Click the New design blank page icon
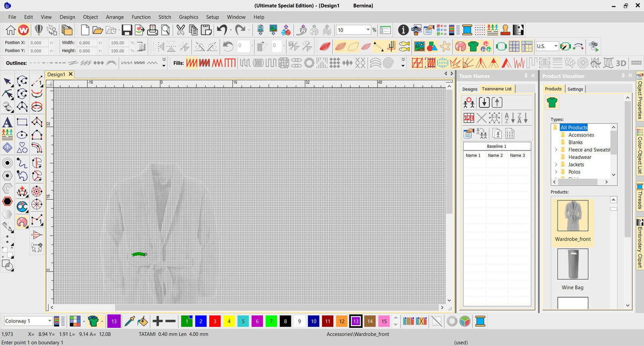Viewport: 644px width, 346px height. pyautogui.click(x=85, y=30)
